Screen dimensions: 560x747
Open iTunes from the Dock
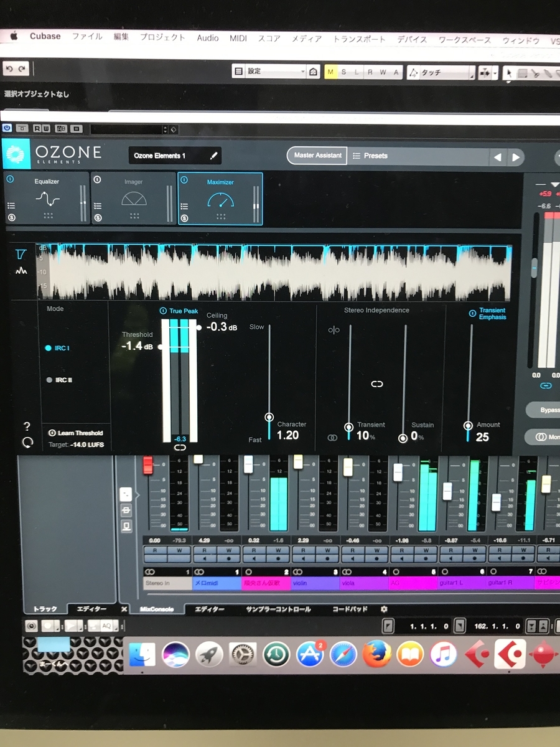pos(444,654)
